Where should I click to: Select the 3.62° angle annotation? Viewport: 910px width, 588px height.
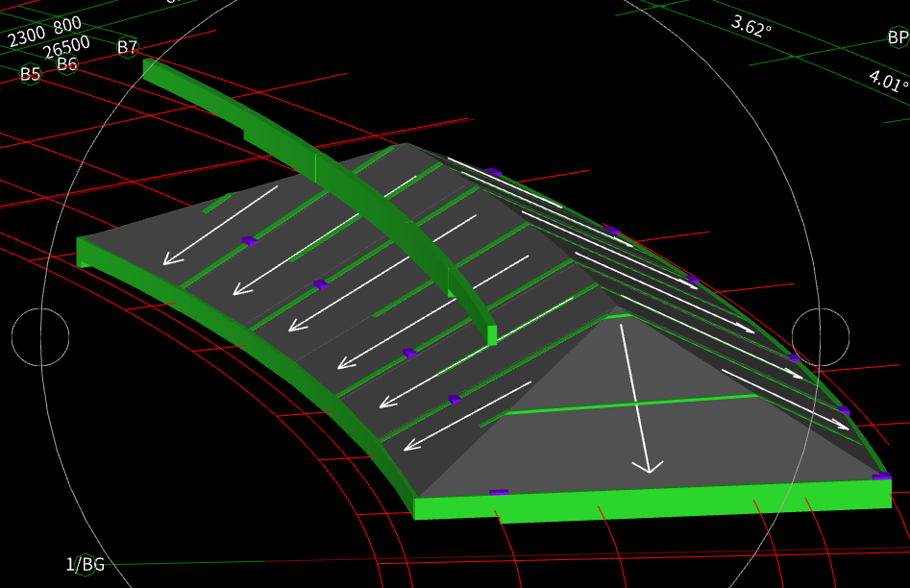tap(751, 26)
